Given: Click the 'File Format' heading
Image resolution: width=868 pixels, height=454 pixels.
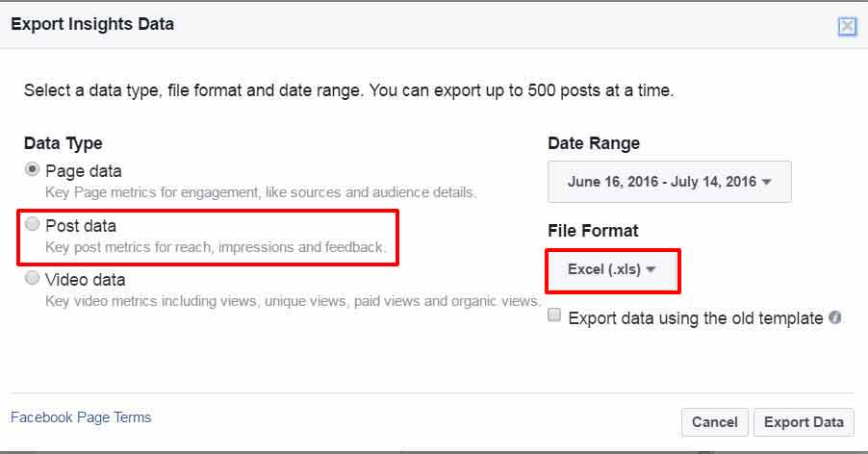Looking at the screenshot, I should (593, 231).
